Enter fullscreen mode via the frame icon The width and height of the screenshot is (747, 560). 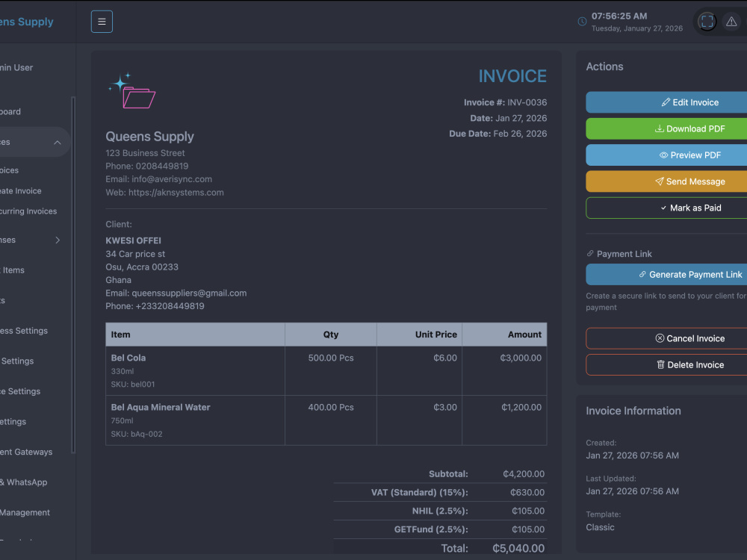pyautogui.click(x=707, y=22)
